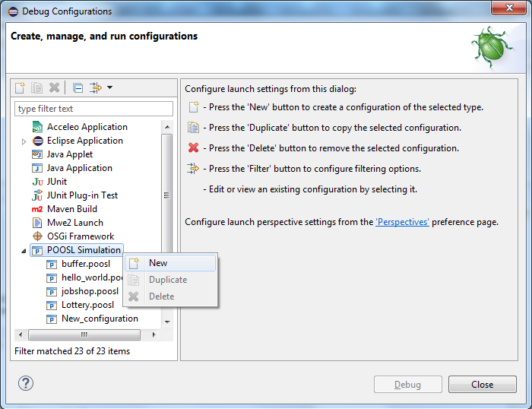Choose Duplicate from the context menu
This screenshot has height=409, width=532.
[x=167, y=280]
